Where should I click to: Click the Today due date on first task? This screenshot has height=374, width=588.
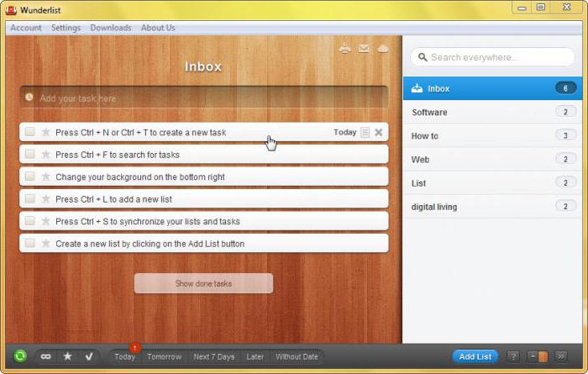click(345, 132)
